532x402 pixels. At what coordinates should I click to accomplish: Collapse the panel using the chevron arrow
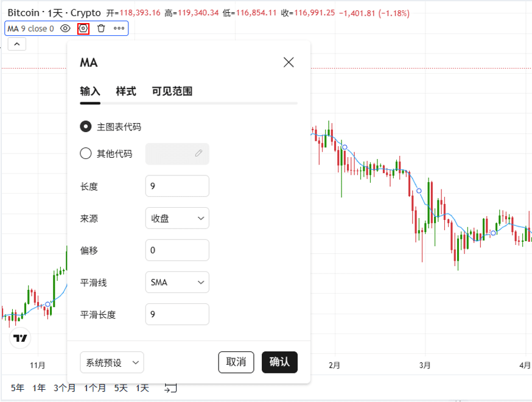[16, 43]
